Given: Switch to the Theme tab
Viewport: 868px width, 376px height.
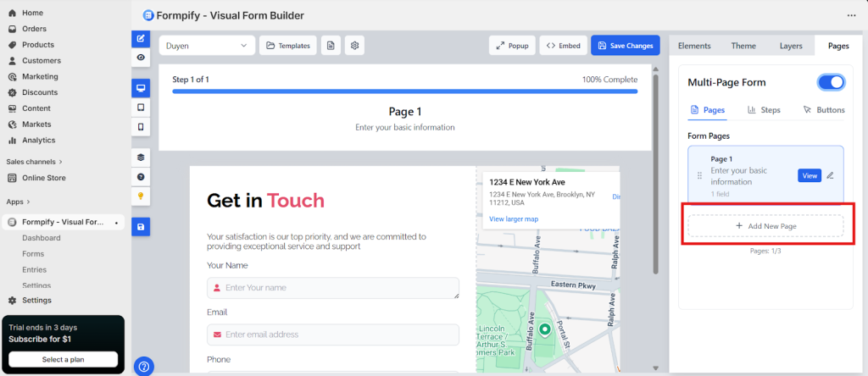Looking at the screenshot, I should [x=743, y=46].
